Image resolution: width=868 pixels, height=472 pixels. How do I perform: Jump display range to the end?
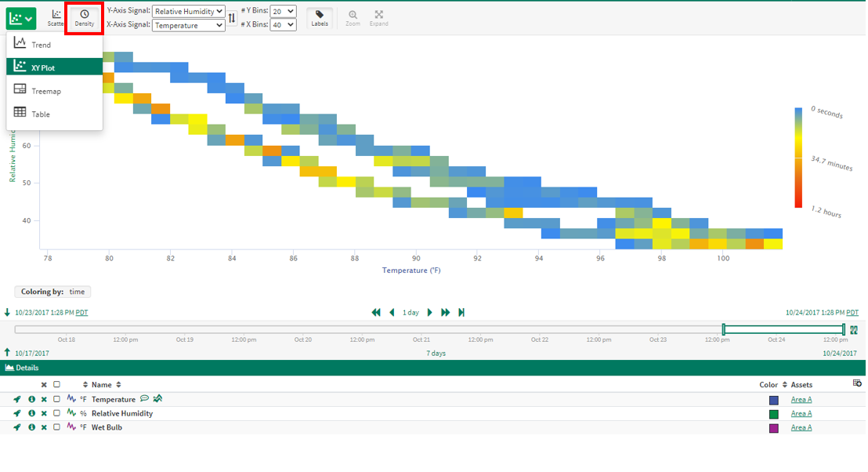[461, 313]
